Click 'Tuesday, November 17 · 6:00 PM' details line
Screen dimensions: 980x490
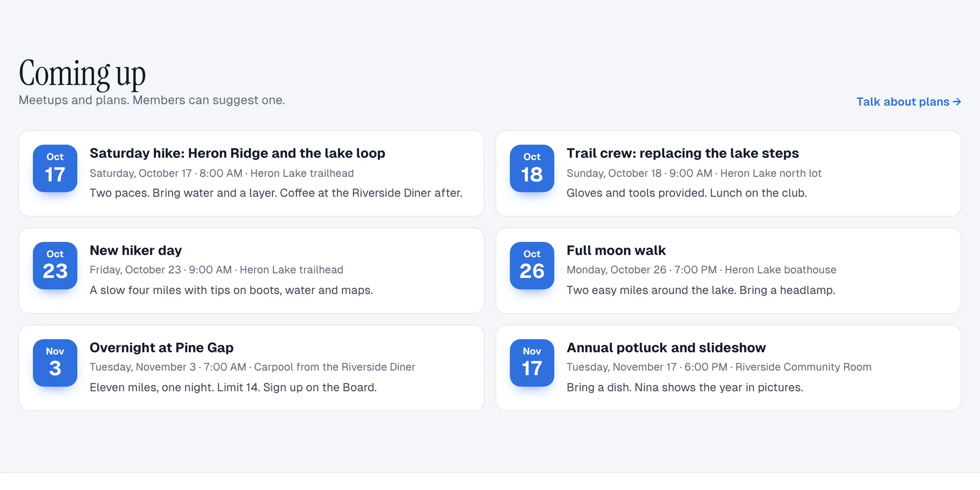tap(719, 367)
